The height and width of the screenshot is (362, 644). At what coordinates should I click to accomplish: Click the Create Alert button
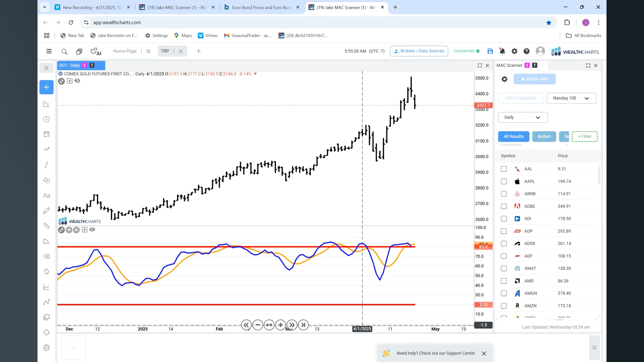click(x=535, y=79)
